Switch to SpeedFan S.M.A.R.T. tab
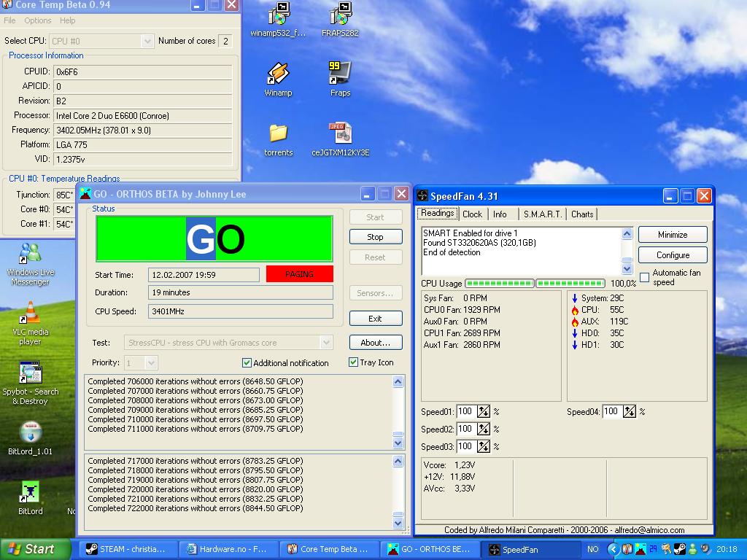The width and height of the screenshot is (747, 560). [x=543, y=214]
